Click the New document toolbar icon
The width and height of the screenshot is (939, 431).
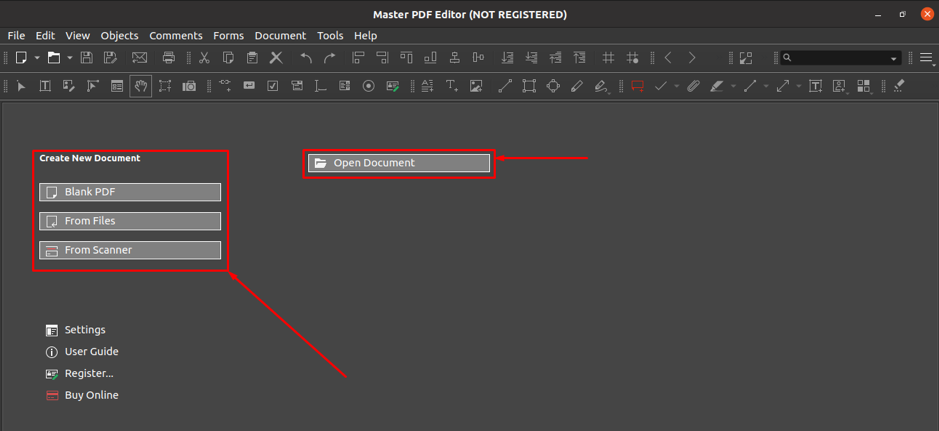pos(22,57)
